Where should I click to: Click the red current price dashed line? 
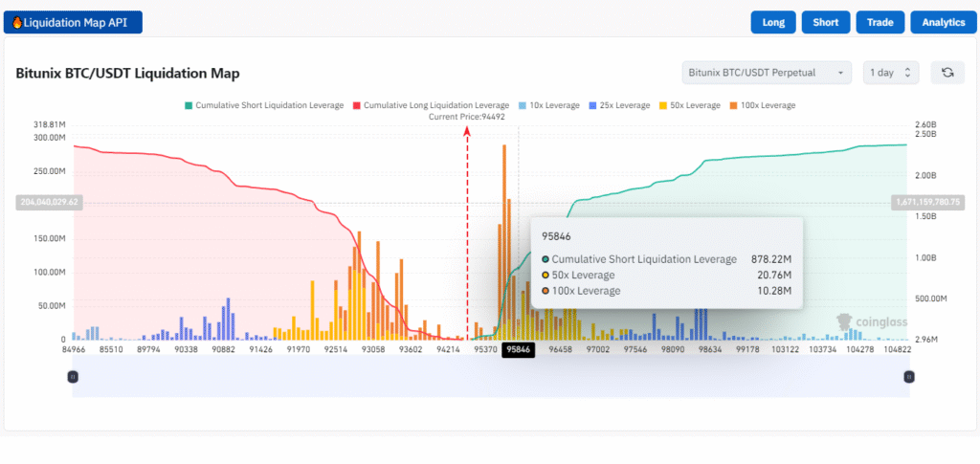[467, 239]
